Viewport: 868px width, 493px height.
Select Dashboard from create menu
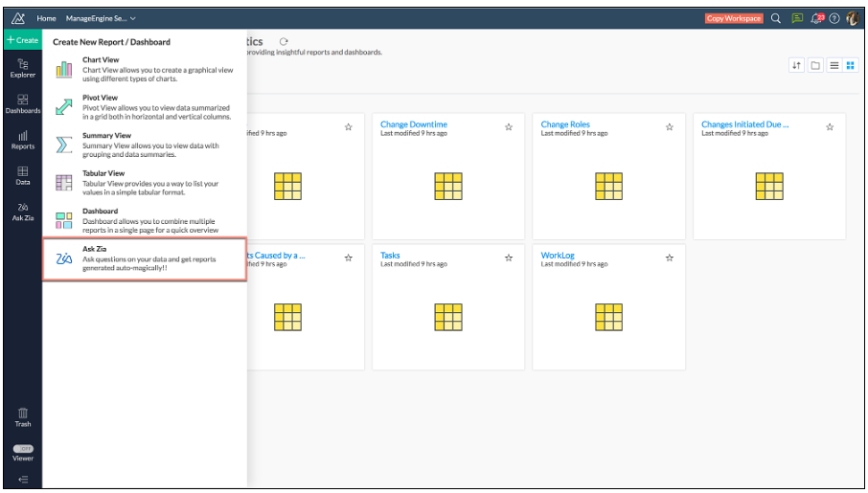pyautogui.click(x=145, y=220)
